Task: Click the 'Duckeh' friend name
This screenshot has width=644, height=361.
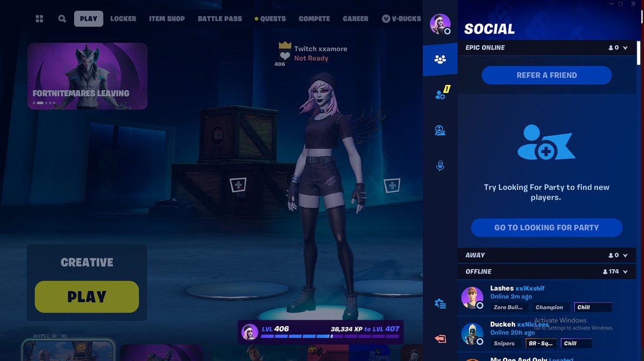Action: coord(502,324)
